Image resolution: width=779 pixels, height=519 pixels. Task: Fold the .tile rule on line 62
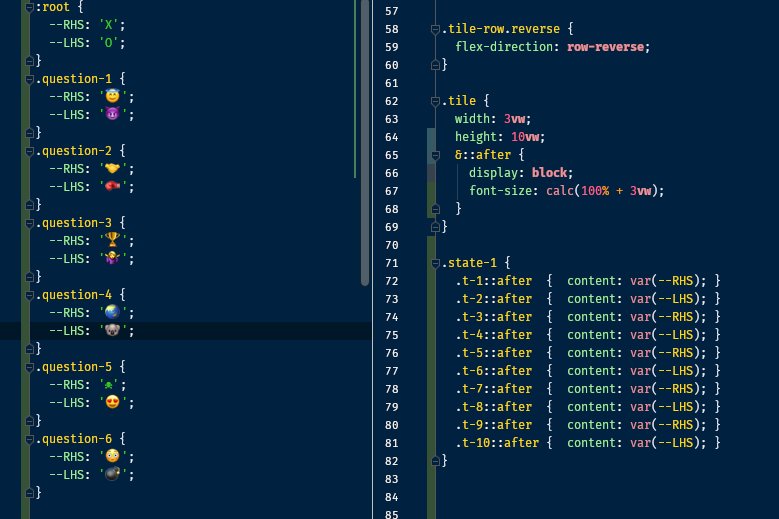435,101
